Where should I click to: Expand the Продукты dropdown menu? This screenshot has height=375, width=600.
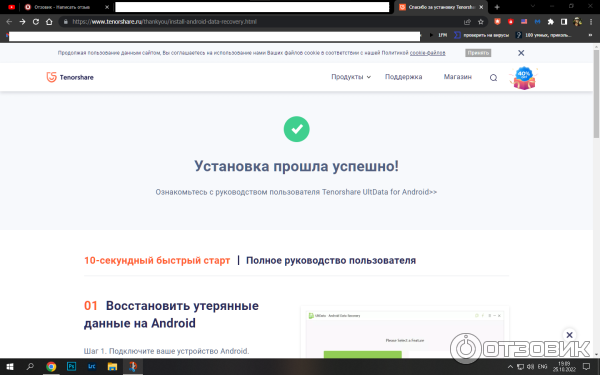[351, 77]
